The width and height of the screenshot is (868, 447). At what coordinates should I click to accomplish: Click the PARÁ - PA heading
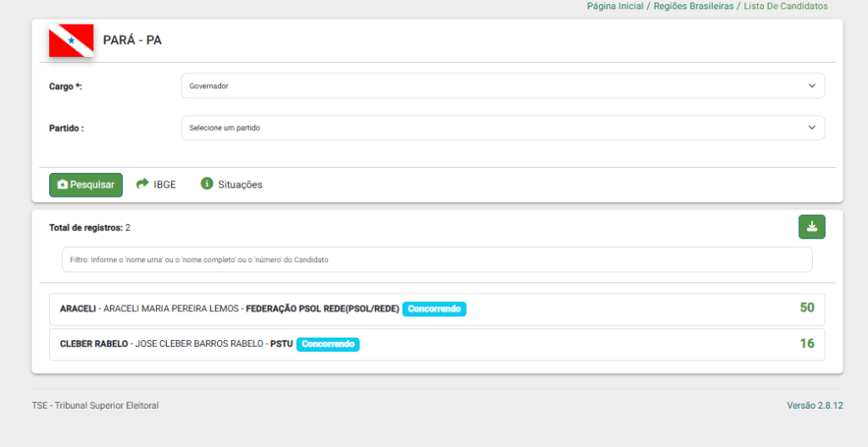tap(132, 41)
